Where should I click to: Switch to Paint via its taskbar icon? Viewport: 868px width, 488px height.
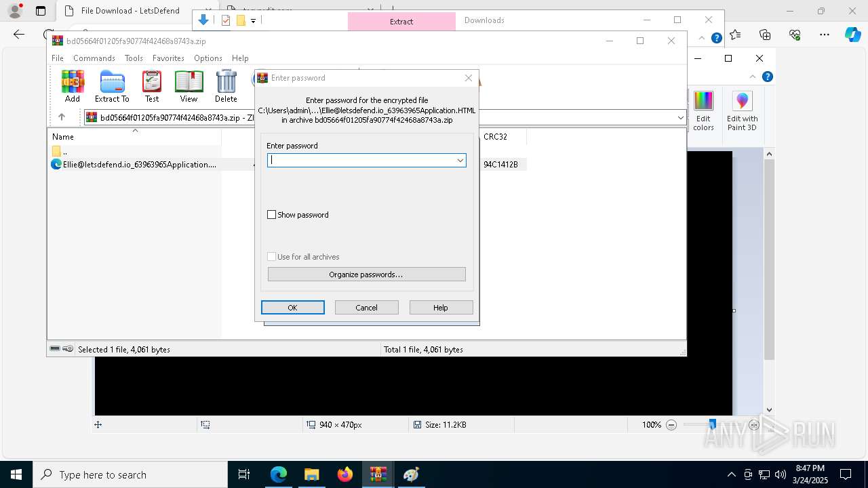pos(411,474)
